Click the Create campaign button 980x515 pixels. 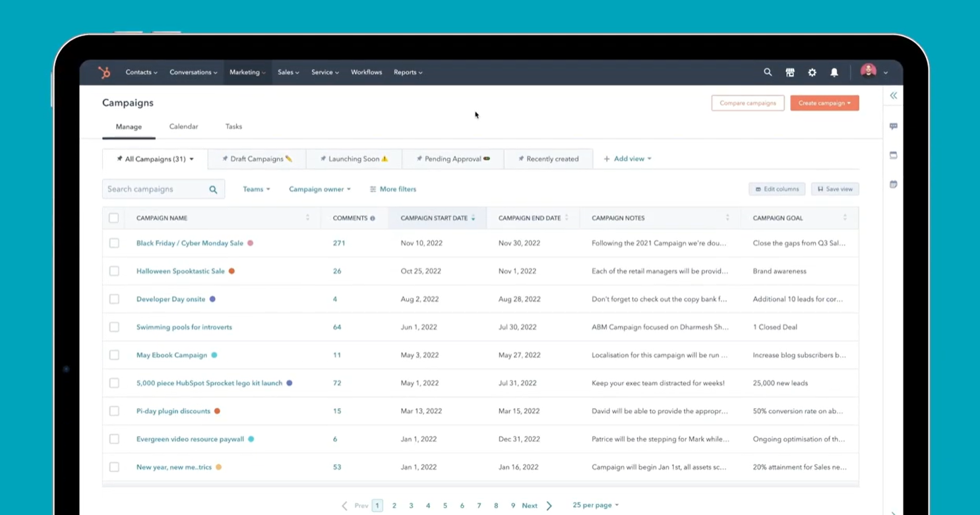coord(824,103)
